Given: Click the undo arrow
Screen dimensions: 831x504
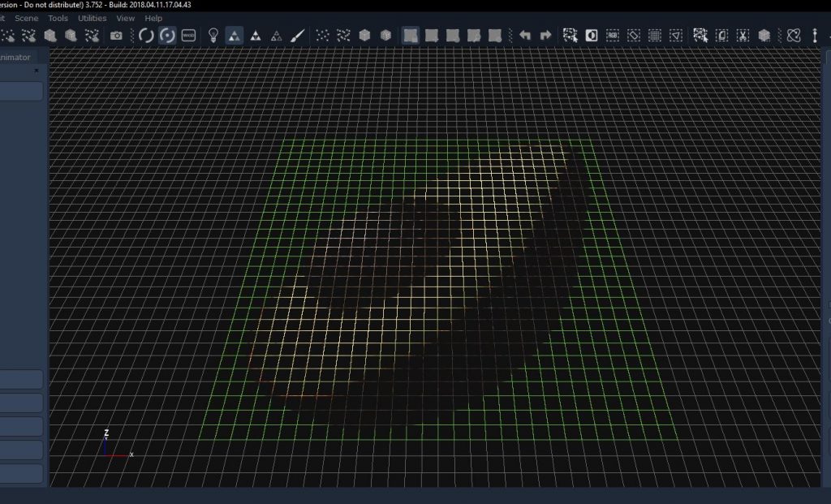Looking at the screenshot, I should click(523, 36).
